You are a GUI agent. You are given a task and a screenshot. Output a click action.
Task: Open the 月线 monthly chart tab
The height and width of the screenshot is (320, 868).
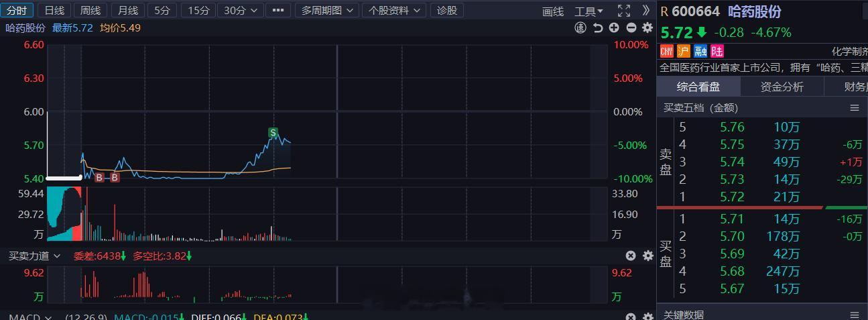click(127, 10)
